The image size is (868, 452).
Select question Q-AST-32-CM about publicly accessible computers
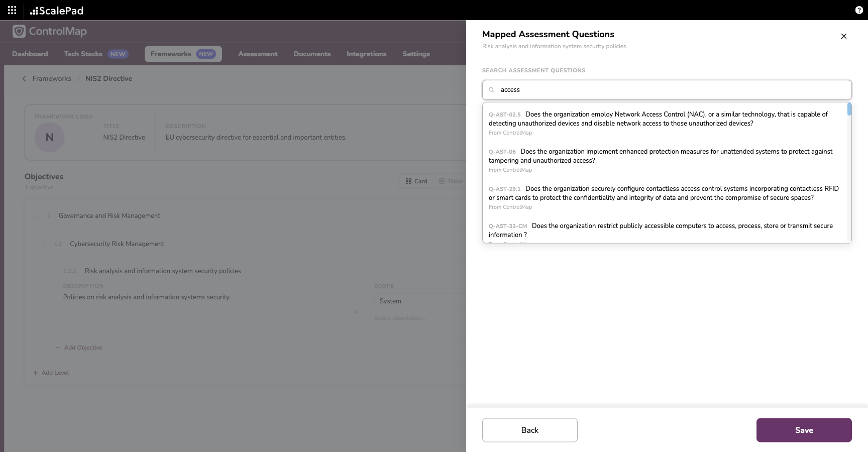point(664,231)
